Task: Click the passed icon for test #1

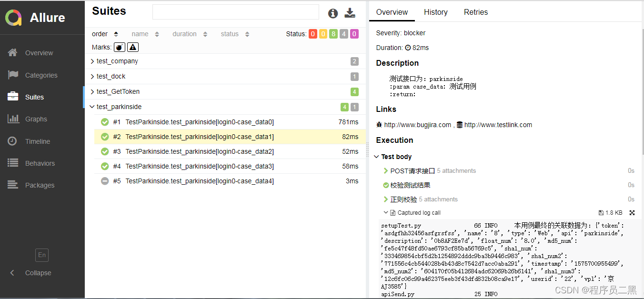Action: [105, 122]
